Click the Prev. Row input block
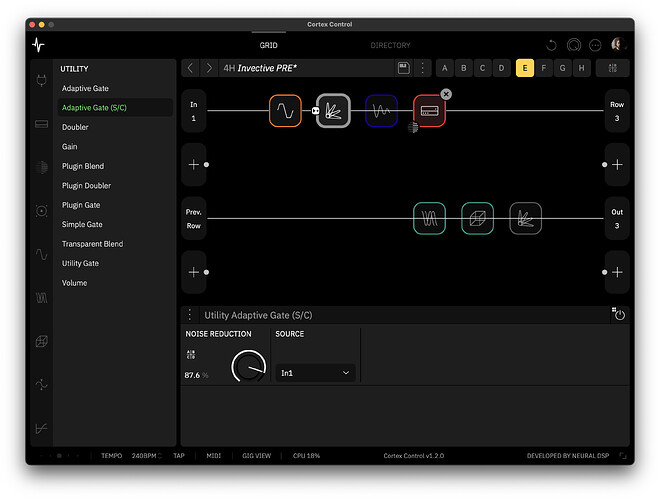 tap(193, 218)
